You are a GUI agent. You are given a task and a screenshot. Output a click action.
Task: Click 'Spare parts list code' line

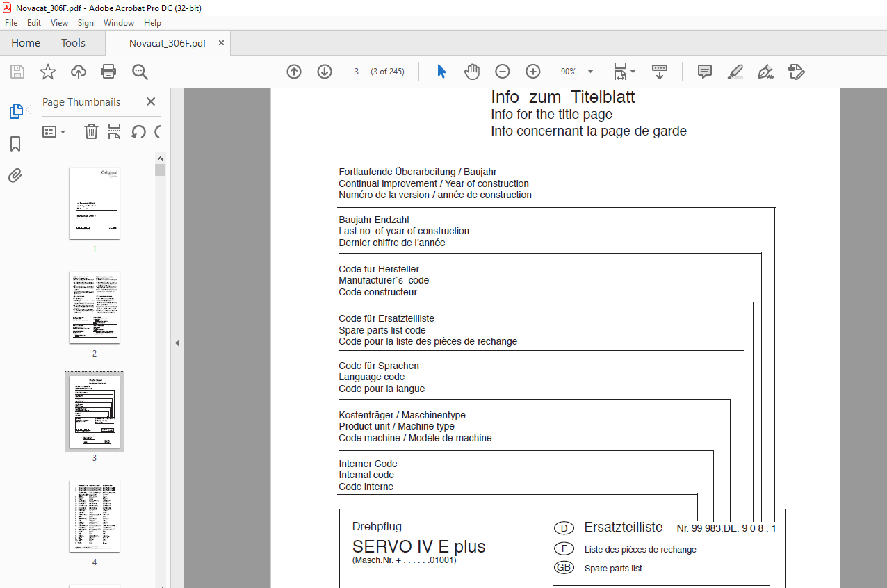tap(382, 330)
